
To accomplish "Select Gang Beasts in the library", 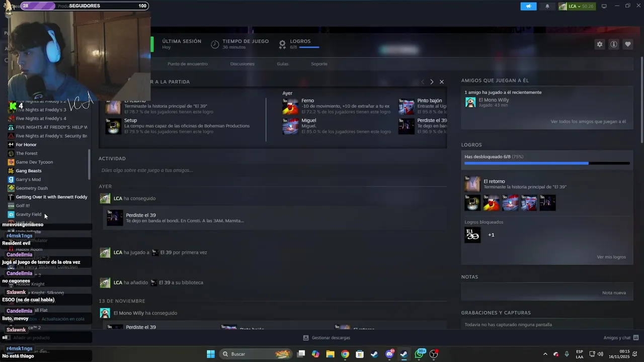I will click(x=29, y=171).
